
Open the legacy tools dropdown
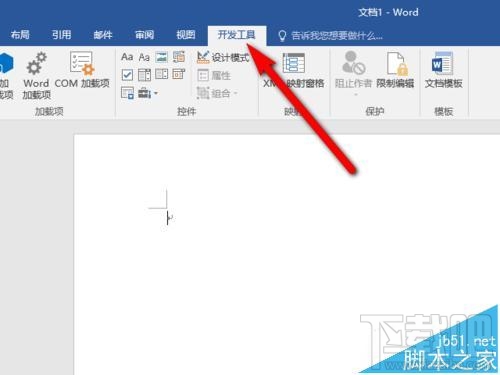148,93
